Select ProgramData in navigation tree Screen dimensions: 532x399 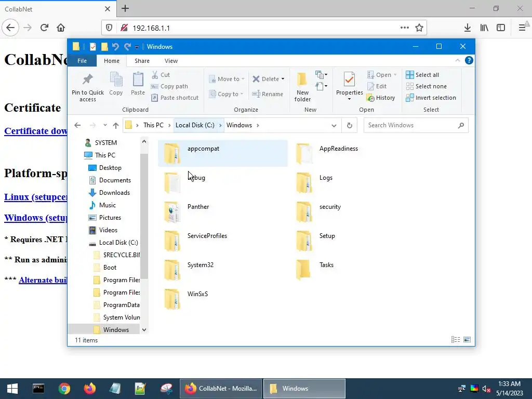point(121,304)
